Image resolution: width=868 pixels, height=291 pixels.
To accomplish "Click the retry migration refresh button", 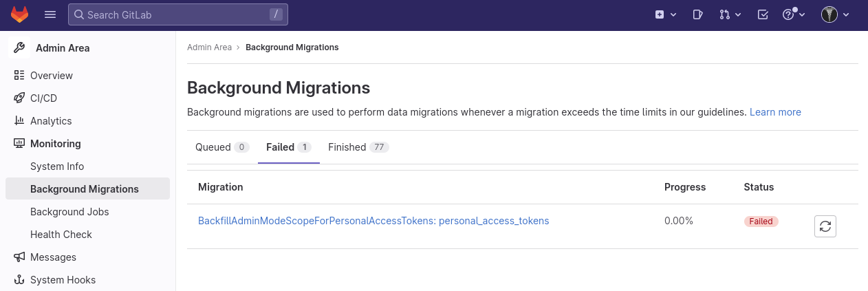I will 825,226.
